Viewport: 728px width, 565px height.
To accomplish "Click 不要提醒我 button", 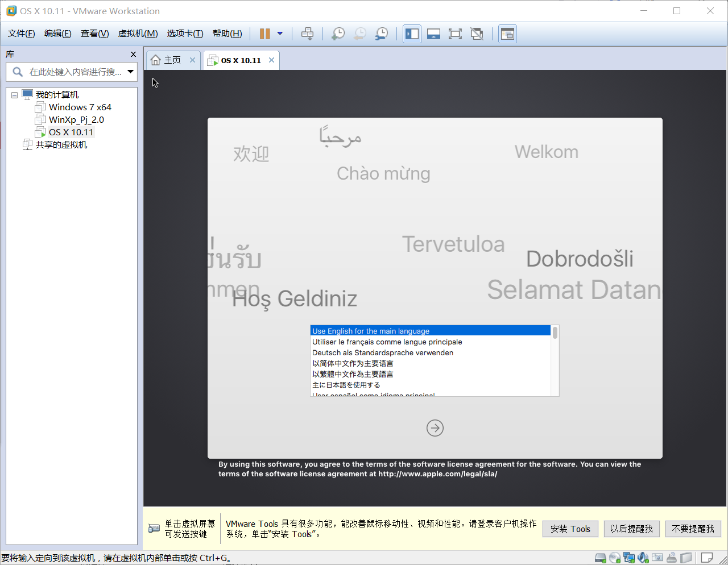I will coord(693,529).
